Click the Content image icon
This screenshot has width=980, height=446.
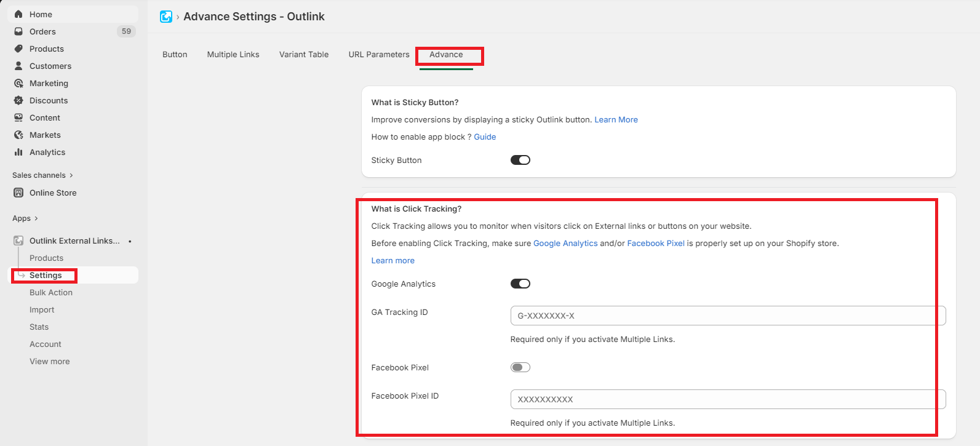18,117
